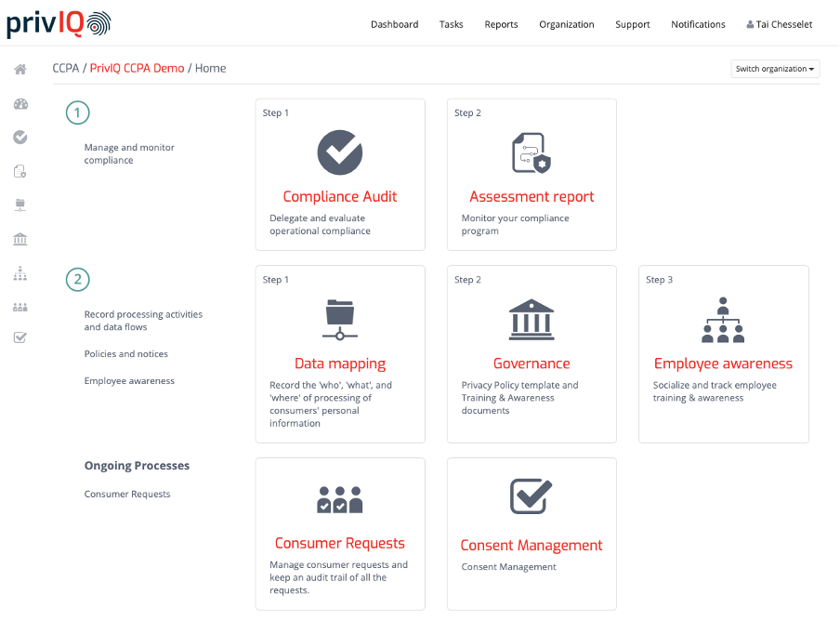
Task: Click the Home breadcrumb text
Action: [x=211, y=69]
